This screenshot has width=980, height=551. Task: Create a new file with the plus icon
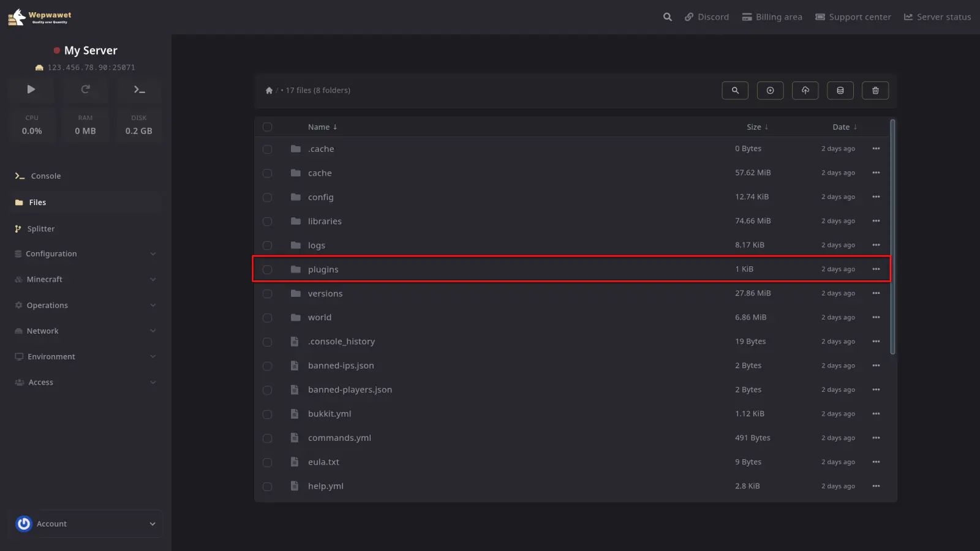point(770,91)
